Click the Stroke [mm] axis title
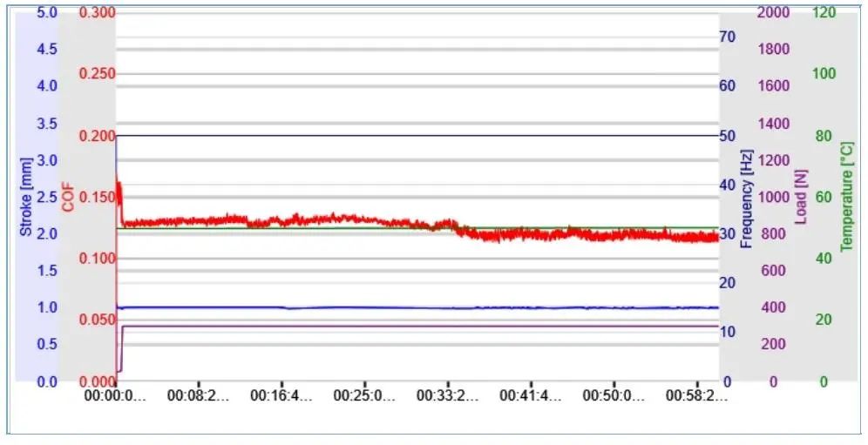868x445 pixels. pyautogui.click(x=26, y=197)
